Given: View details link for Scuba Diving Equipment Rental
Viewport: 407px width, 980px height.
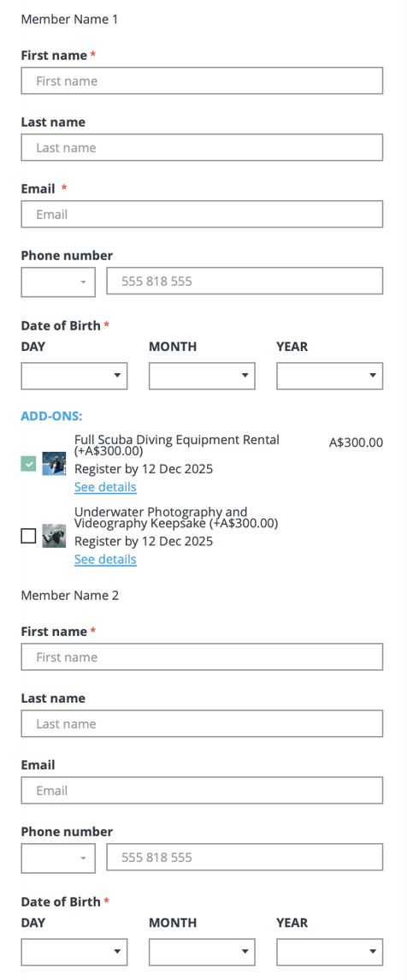Looking at the screenshot, I should pyautogui.click(x=105, y=487).
